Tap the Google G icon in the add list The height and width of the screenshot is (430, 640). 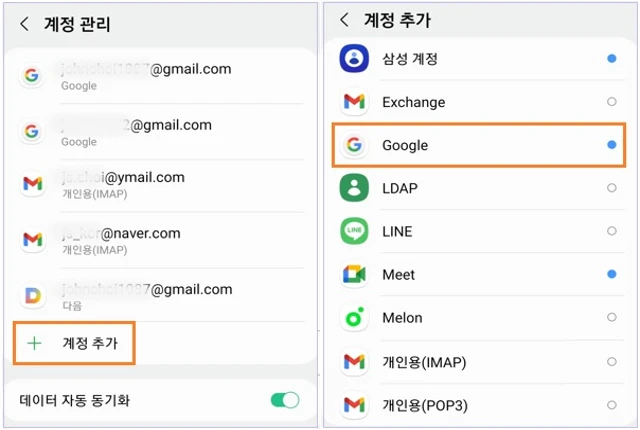[354, 145]
